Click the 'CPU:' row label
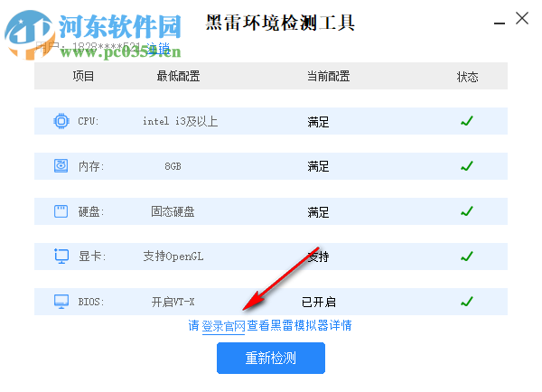Screen dimensions: 542x392 89,121
